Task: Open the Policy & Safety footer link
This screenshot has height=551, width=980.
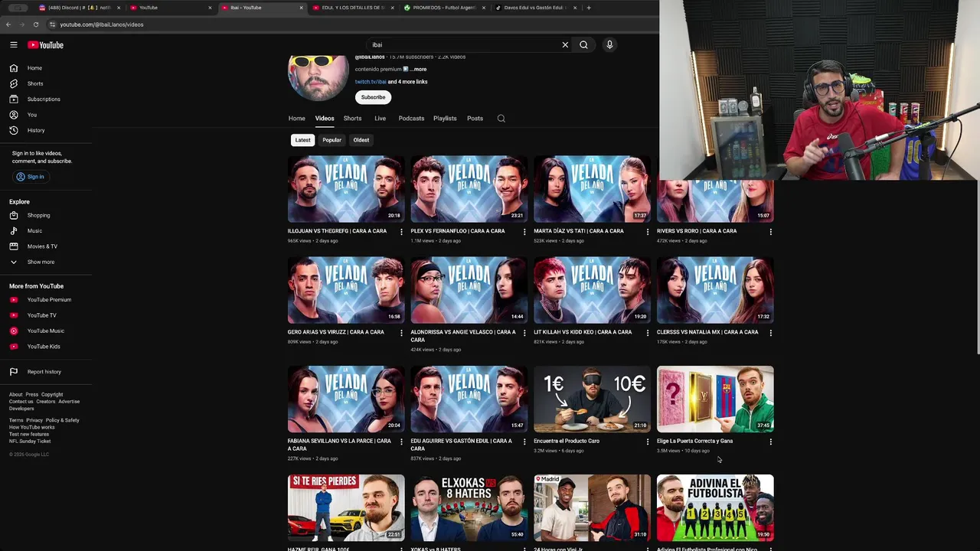Action: tap(62, 420)
